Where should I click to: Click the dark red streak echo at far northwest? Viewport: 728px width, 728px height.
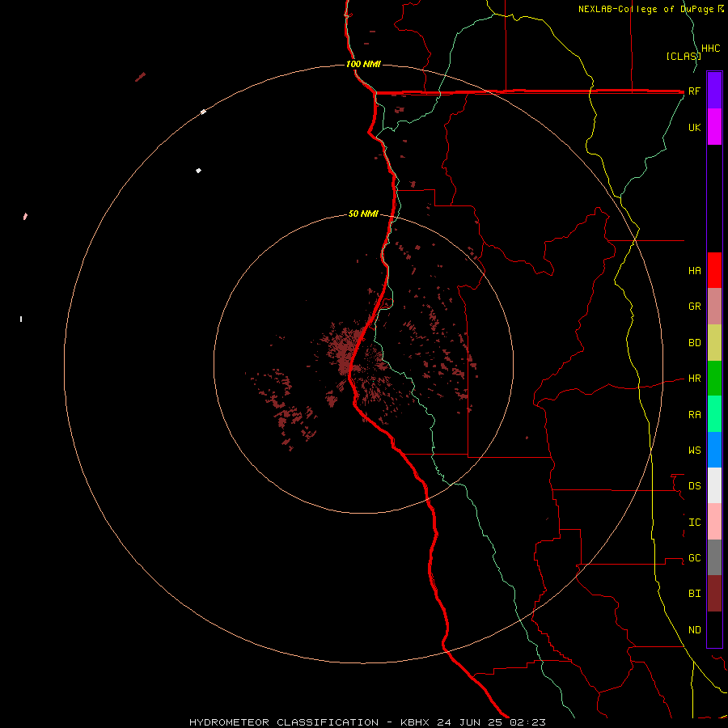tap(140, 77)
